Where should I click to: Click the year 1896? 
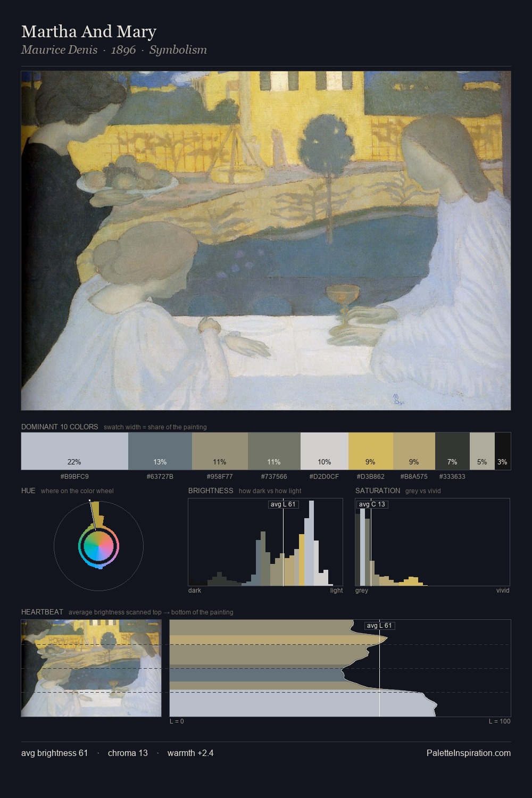click(123, 50)
